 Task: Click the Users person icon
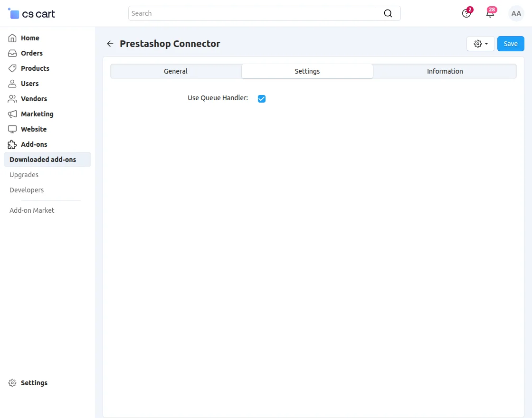(x=11, y=83)
